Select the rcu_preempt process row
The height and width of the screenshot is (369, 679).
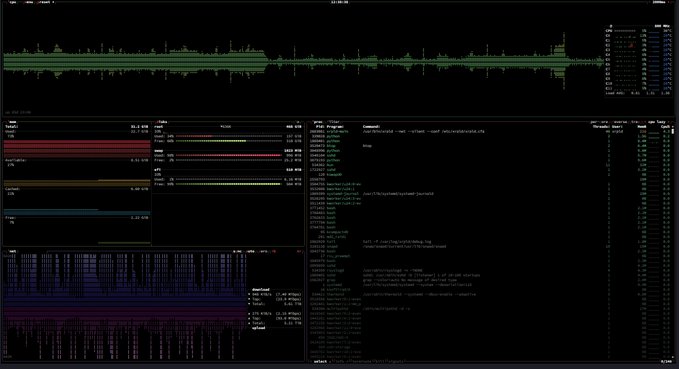(489, 256)
